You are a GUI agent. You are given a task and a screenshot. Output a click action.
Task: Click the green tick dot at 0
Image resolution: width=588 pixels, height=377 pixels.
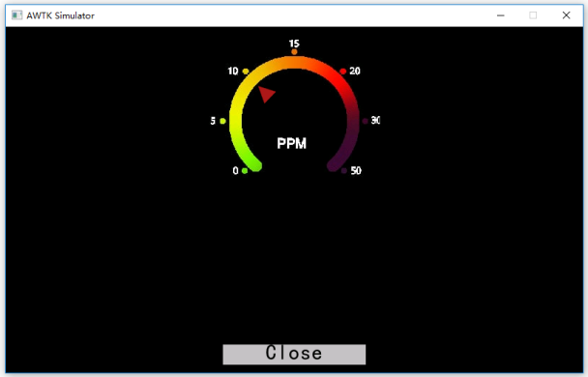245,171
